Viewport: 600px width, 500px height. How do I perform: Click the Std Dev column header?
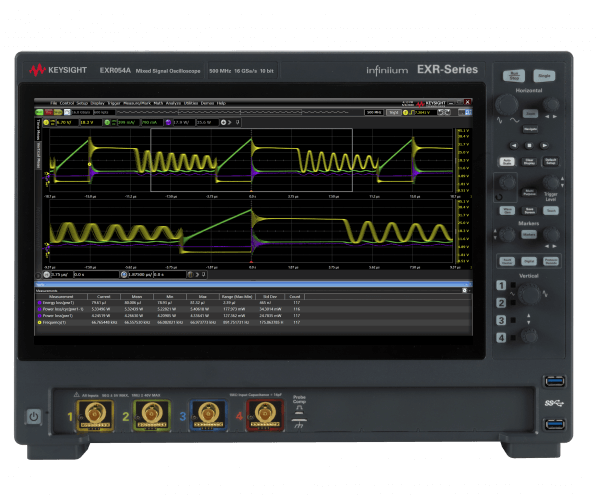(x=270, y=296)
